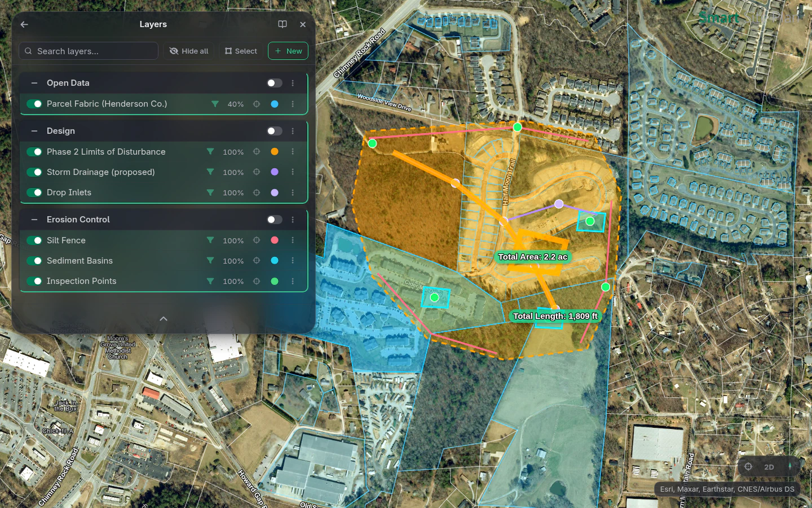Open Drop Inlets layer more options

pyautogui.click(x=293, y=192)
